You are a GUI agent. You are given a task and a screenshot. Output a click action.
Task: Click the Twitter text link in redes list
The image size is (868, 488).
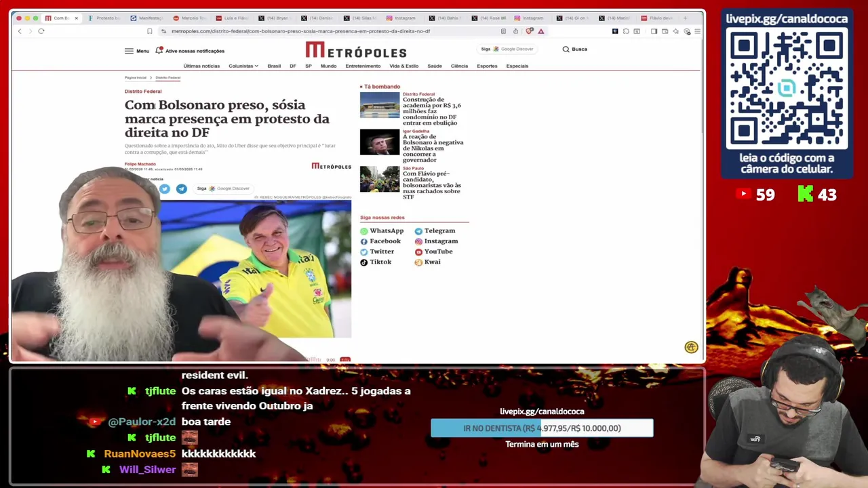382,251
